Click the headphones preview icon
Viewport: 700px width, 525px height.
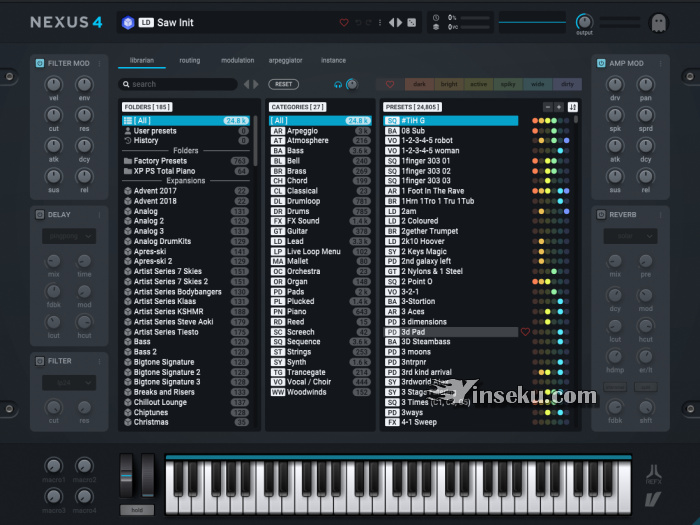click(338, 84)
